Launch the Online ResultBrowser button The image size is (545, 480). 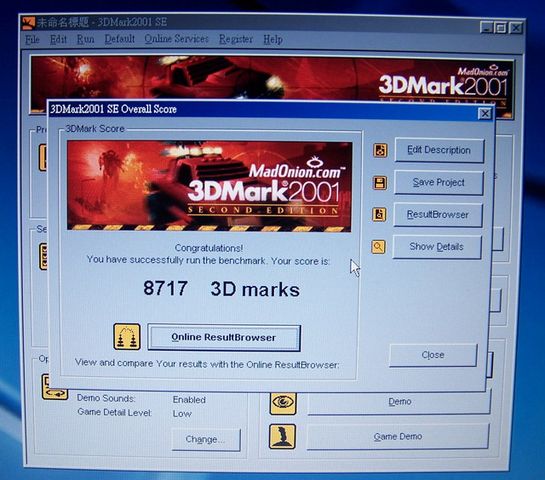(224, 337)
